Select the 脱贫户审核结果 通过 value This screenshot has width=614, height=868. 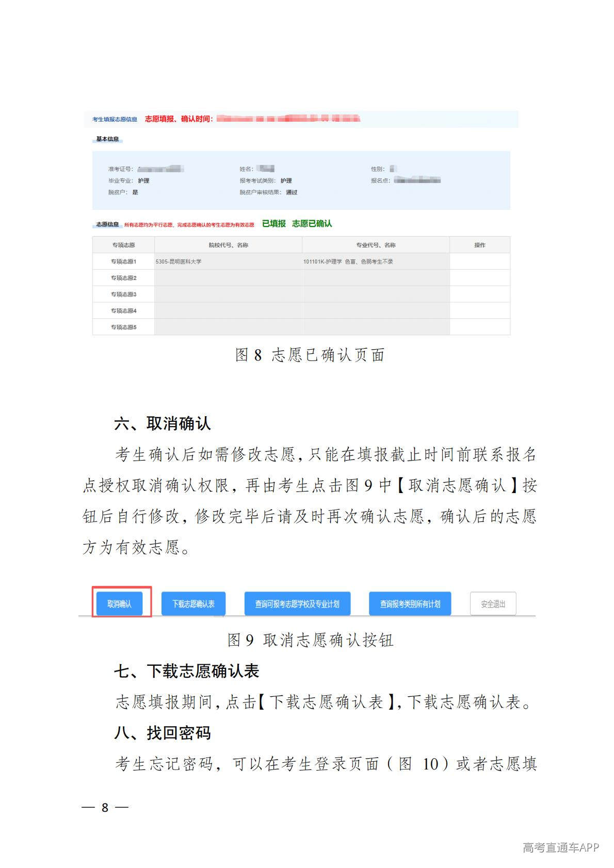tap(292, 192)
